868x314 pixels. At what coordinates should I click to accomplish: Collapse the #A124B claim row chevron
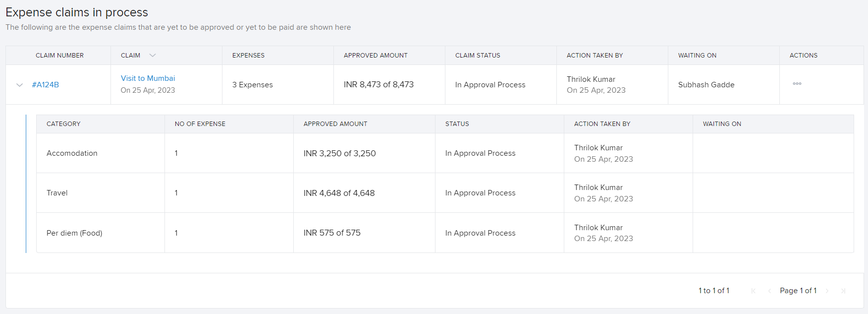tap(20, 85)
